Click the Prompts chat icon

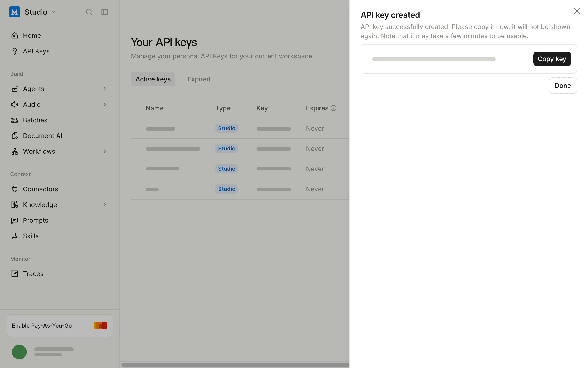point(15,221)
